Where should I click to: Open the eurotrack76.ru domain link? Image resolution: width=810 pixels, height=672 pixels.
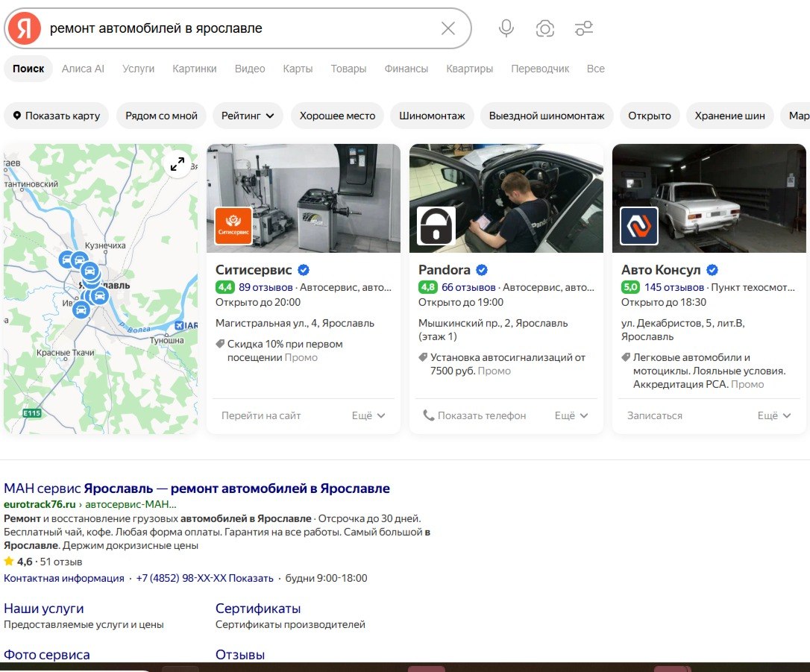pyautogui.click(x=40, y=504)
